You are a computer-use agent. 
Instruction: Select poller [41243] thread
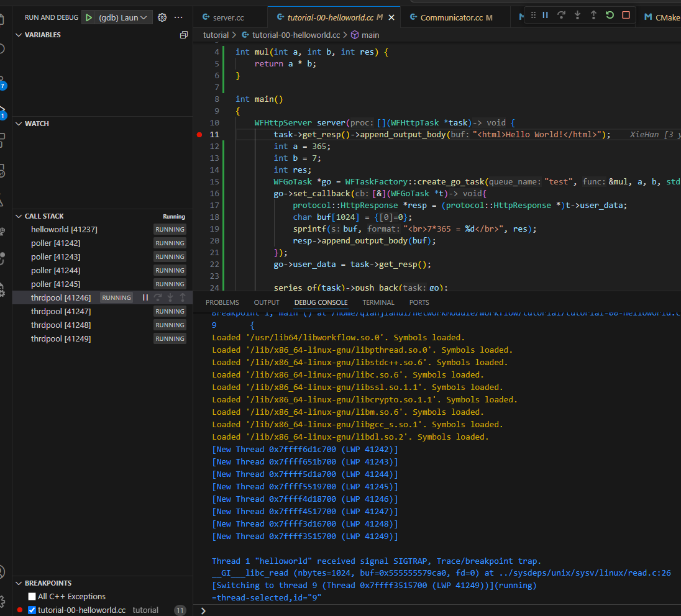pyautogui.click(x=103, y=257)
